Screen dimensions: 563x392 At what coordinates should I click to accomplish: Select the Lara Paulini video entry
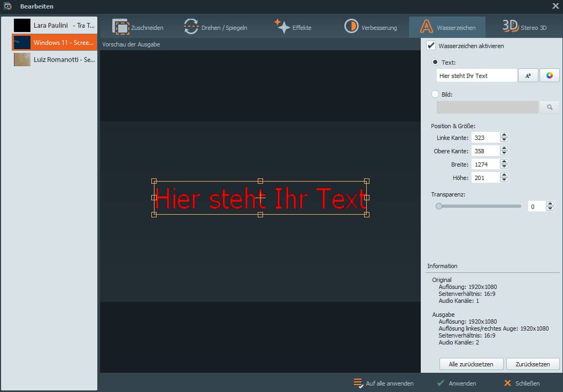point(55,26)
